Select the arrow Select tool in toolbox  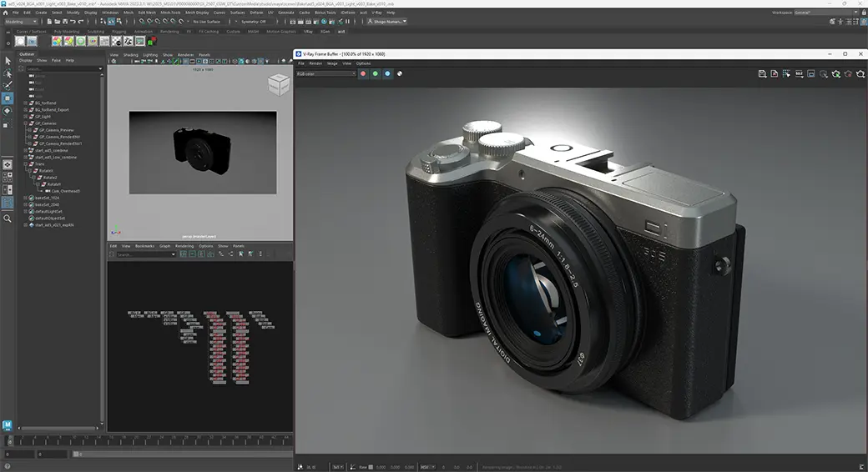pos(8,61)
